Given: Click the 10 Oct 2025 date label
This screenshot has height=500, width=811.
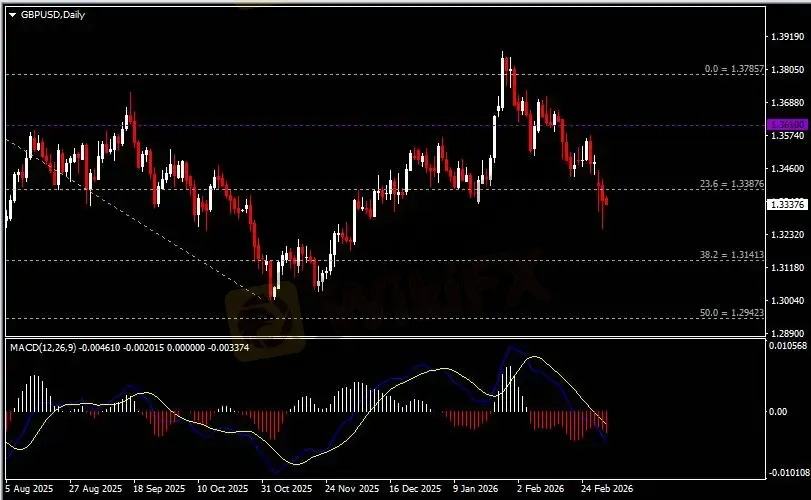Looking at the screenshot, I should coord(223,489).
